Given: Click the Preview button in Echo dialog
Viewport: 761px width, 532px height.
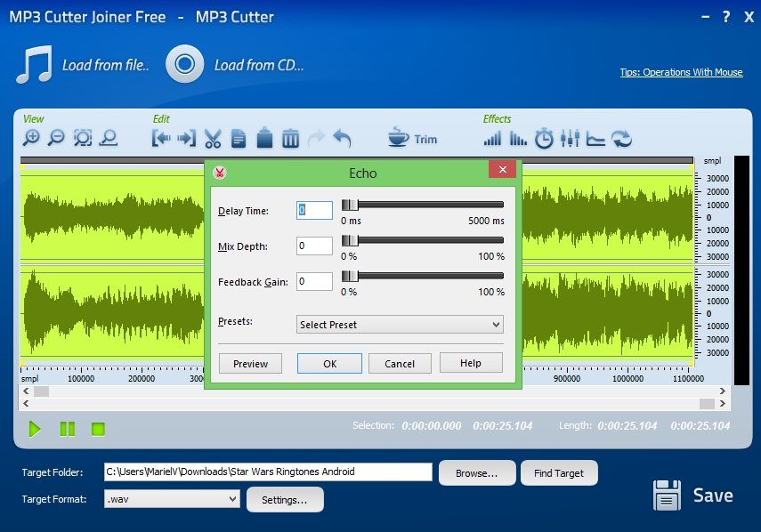Looking at the screenshot, I should click(250, 364).
